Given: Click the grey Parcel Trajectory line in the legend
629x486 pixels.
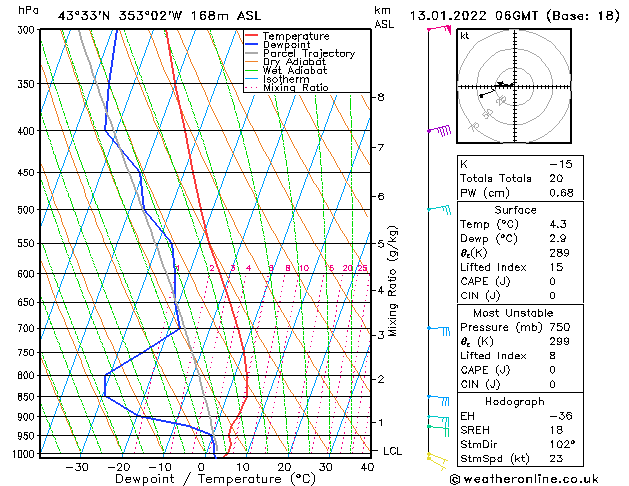Looking at the screenshot, I should [x=252, y=53].
